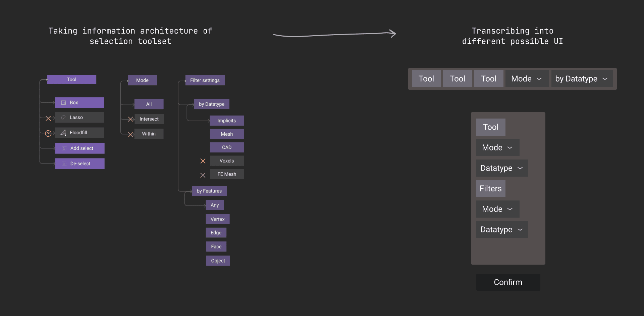Pick the Implicits datatype node
Screen dimensions: 644x316
(x=227, y=121)
